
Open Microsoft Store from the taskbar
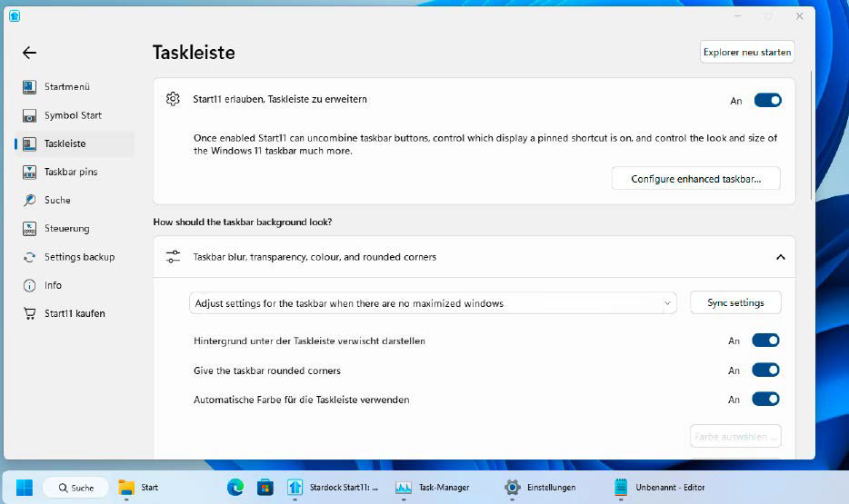[x=265, y=488]
